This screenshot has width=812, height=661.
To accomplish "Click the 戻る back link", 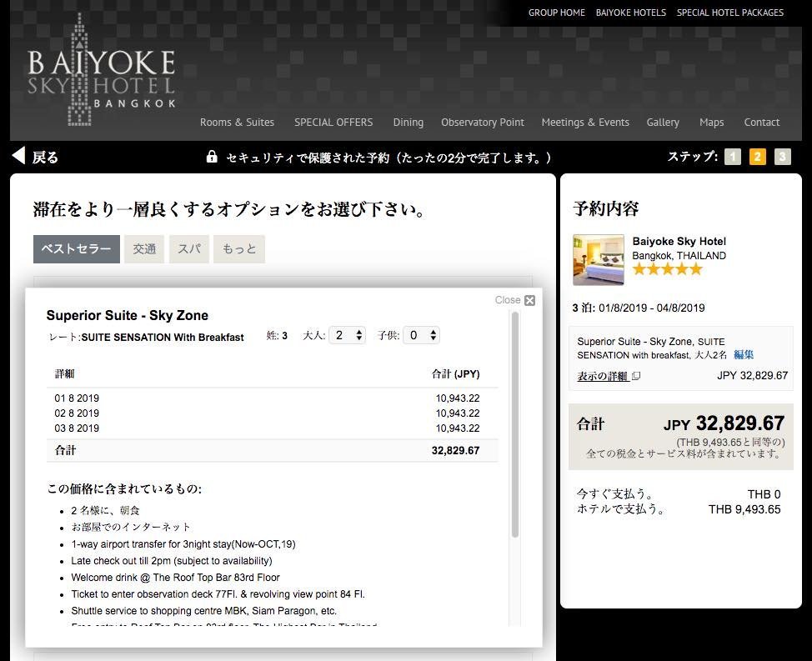I will tap(45, 157).
